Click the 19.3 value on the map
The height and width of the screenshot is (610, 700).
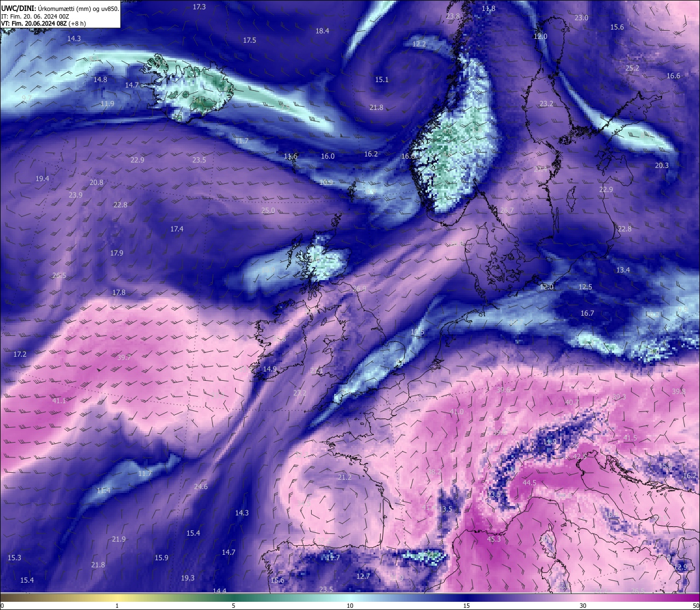[188, 578]
